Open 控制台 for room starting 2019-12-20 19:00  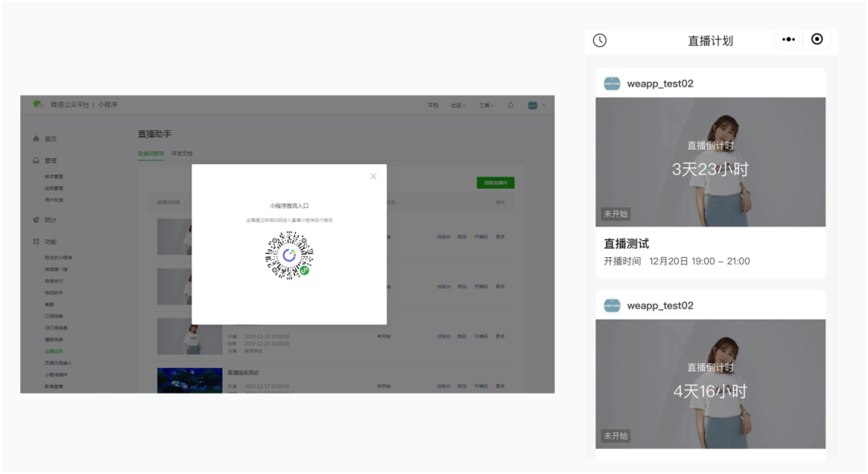click(444, 337)
